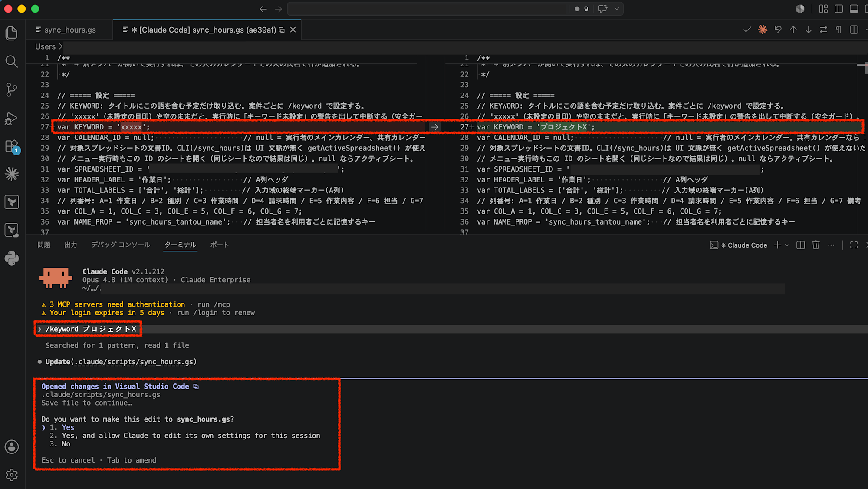This screenshot has width=868, height=489.
Task: Open the Claude Code sidebar icon
Action: tap(12, 174)
